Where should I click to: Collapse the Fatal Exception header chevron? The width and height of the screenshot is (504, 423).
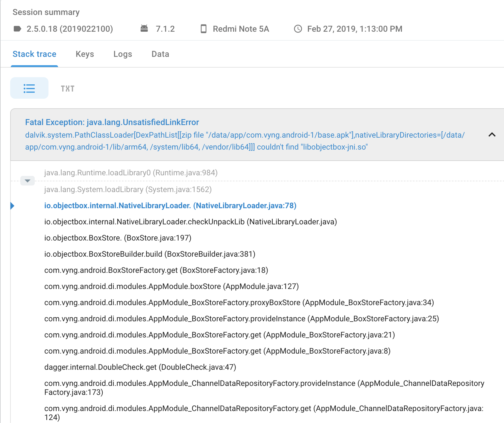492,135
